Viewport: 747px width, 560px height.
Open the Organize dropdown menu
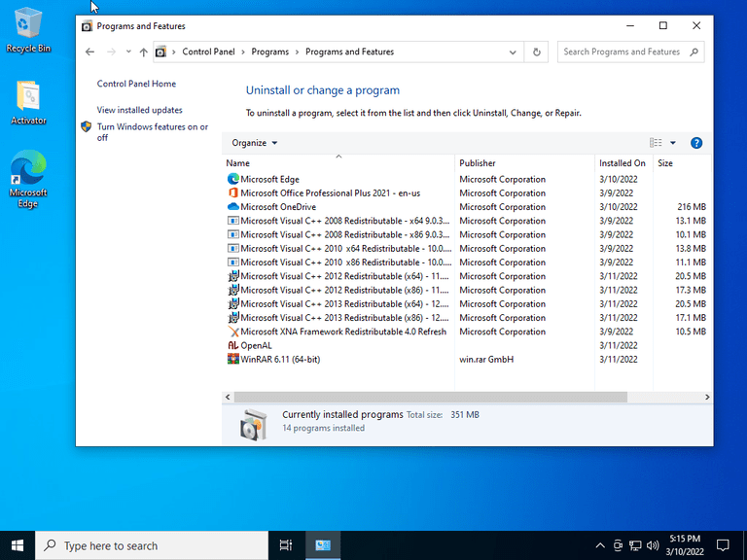coord(255,143)
